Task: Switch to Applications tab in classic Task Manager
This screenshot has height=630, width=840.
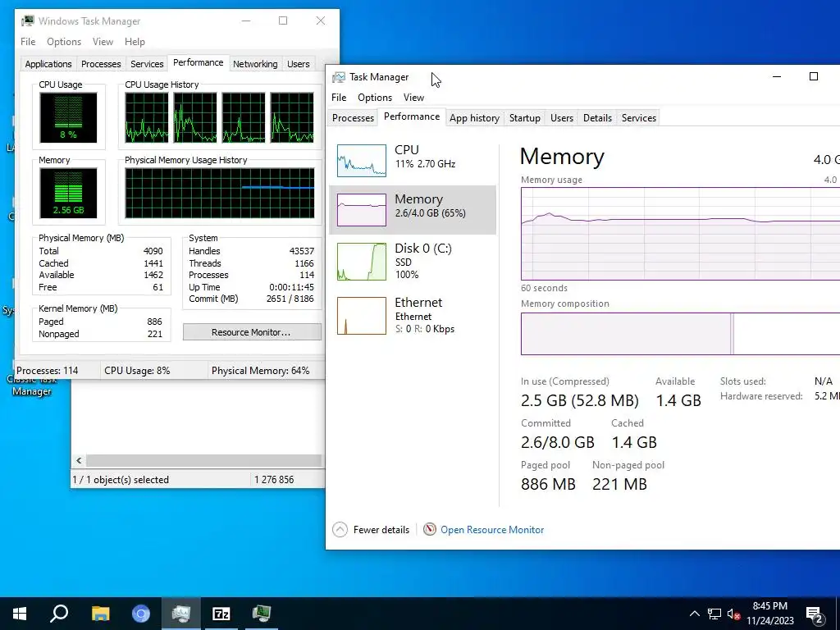Action: pos(48,64)
